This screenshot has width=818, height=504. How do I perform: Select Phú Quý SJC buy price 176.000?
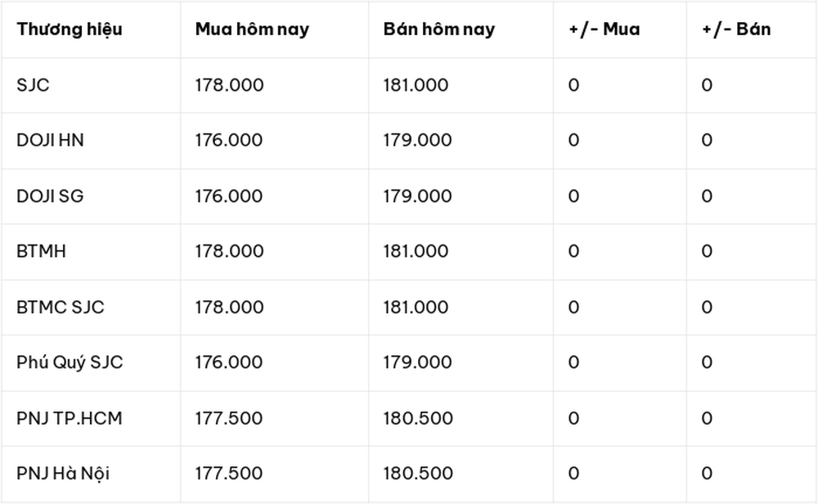(229, 362)
